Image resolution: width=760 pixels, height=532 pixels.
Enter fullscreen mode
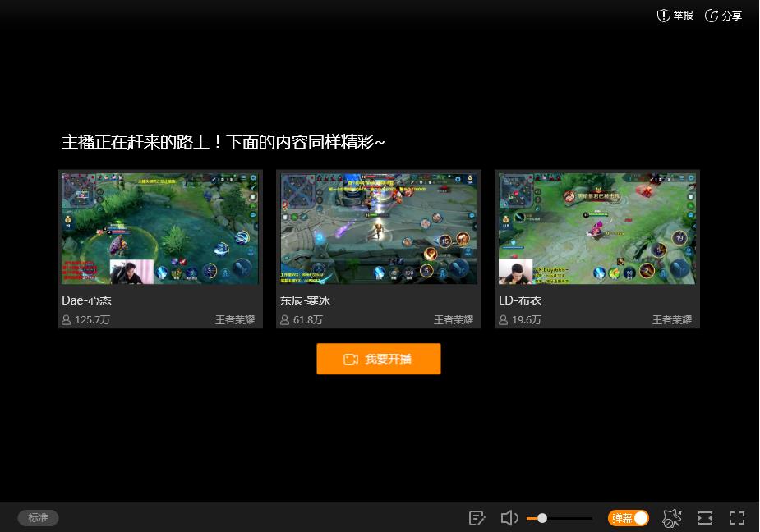point(737,517)
